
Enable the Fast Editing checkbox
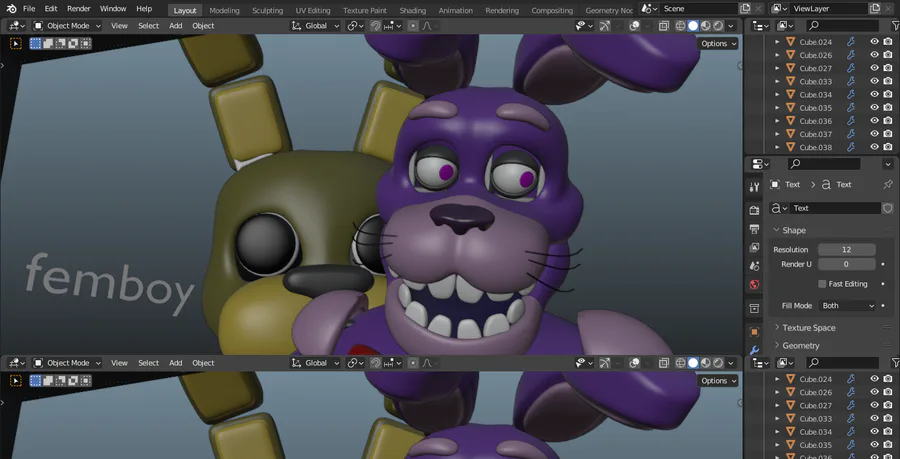click(822, 284)
